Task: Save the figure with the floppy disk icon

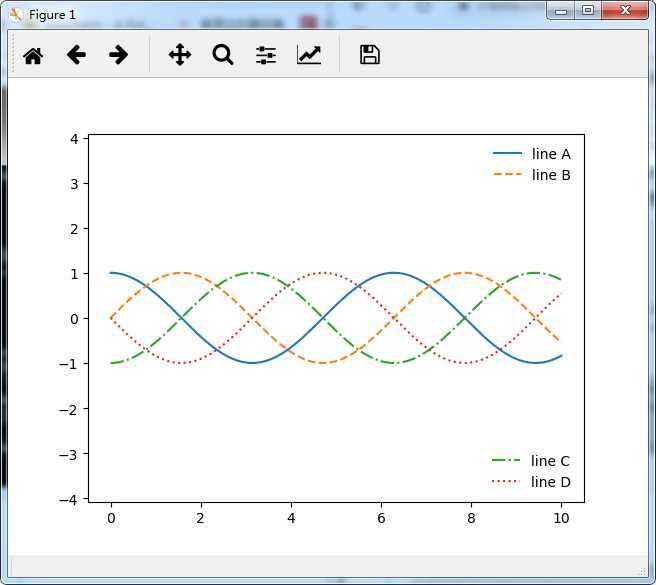Action: pyautogui.click(x=369, y=55)
